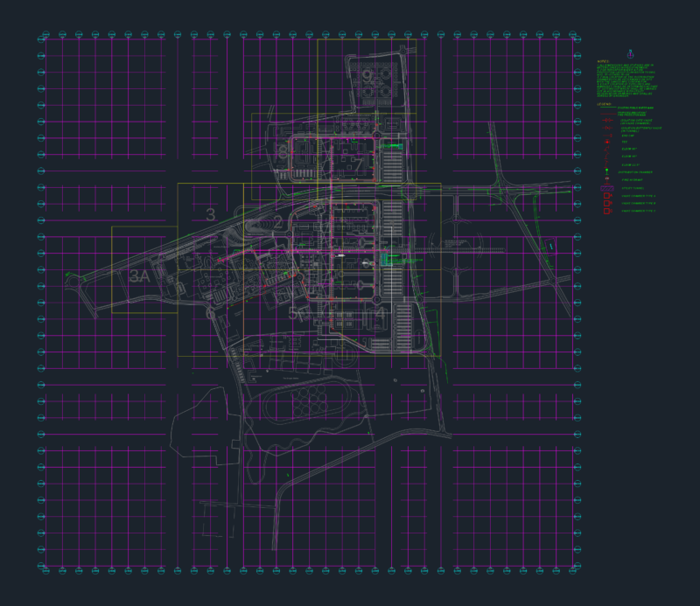Pick the fire hydrant legend symbol
The image size is (700, 606).
(607, 180)
